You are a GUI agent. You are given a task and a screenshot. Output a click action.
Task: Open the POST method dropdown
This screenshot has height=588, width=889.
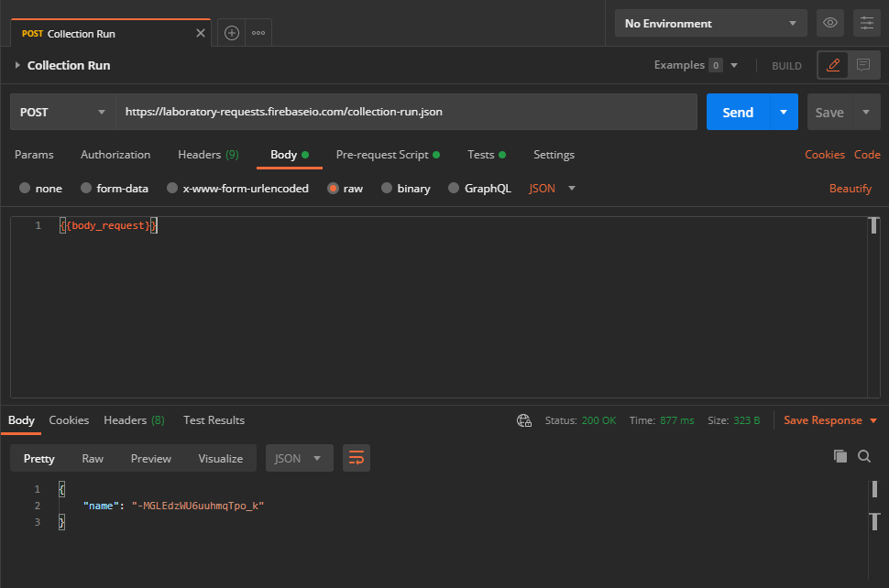click(63, 112)
